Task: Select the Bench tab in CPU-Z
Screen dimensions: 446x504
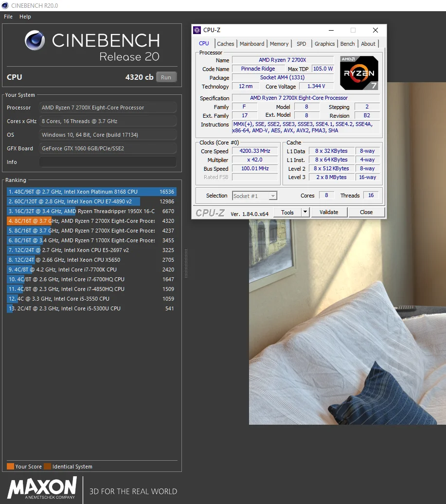Action: pyautogui.click(x=347, y=44)
